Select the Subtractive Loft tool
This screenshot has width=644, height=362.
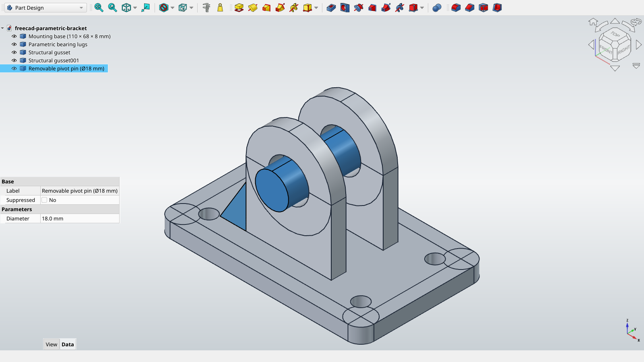click(372, 8)
